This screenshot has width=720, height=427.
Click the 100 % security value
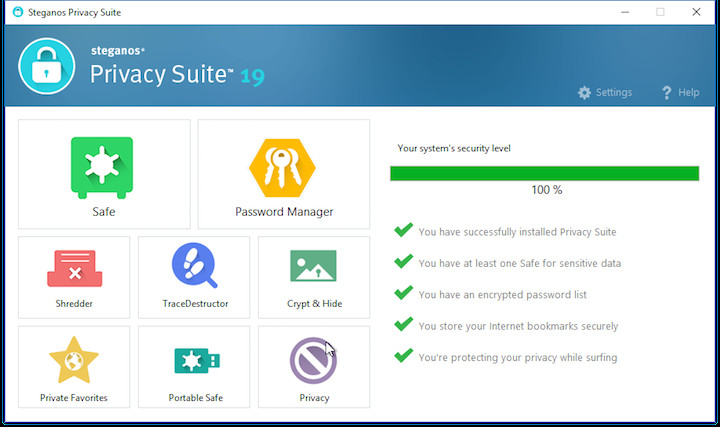[x=547, y=190]
